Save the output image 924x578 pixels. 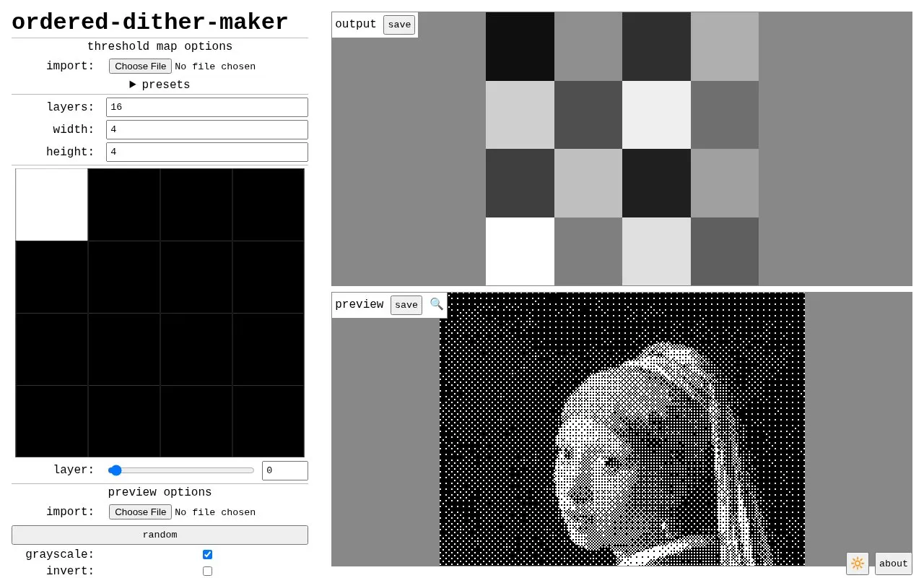coord(399,25)
